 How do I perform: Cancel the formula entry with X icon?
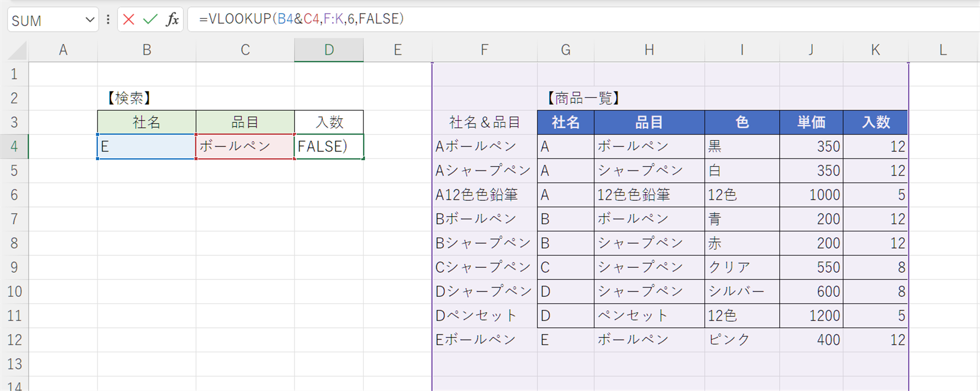[x=128, y=20]
